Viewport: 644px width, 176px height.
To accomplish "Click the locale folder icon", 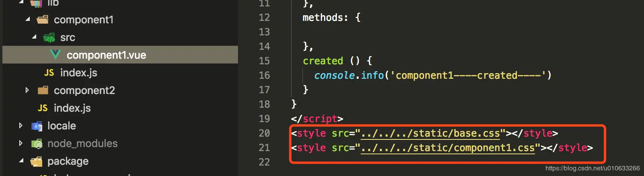I will (x=37, y=126).
